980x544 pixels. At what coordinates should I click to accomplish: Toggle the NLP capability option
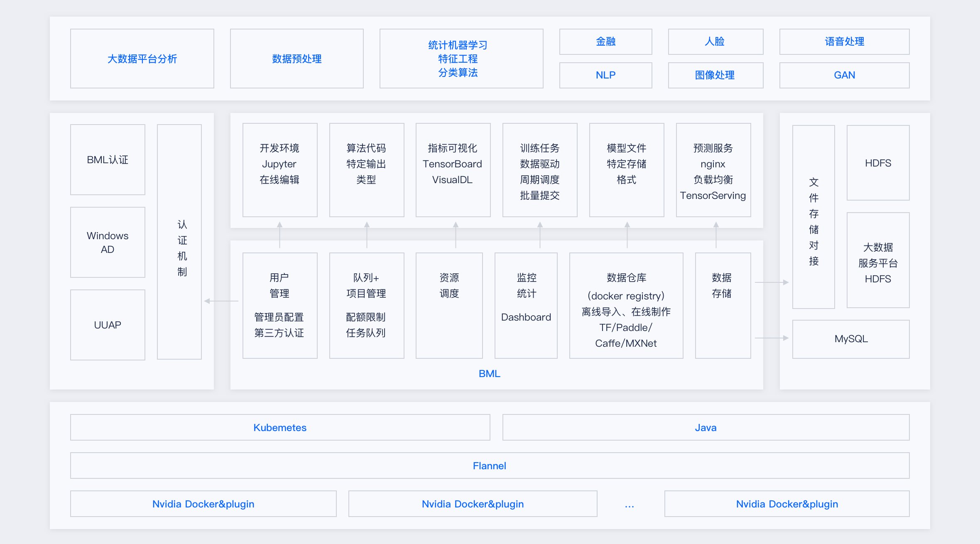605,75
